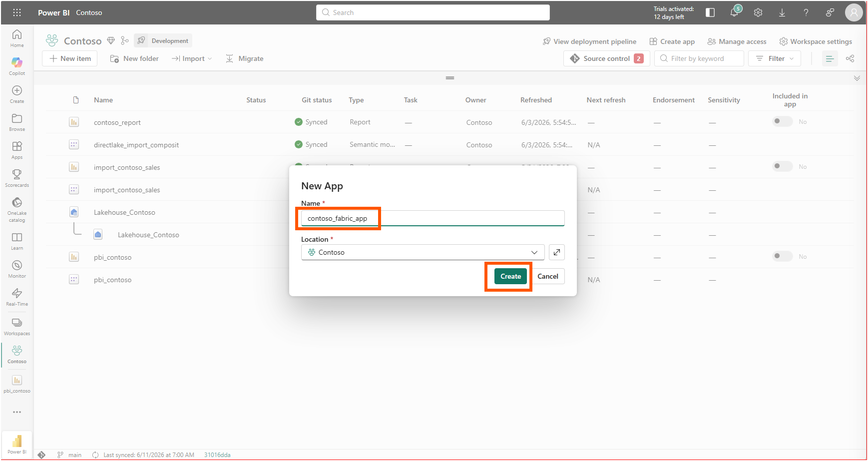Open Learn in the sidebar

click(x=17, y=241)
